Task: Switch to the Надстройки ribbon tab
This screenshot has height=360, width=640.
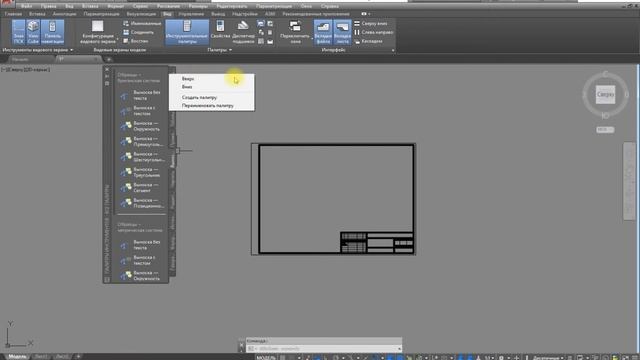Action: click(x=244, y=14)
